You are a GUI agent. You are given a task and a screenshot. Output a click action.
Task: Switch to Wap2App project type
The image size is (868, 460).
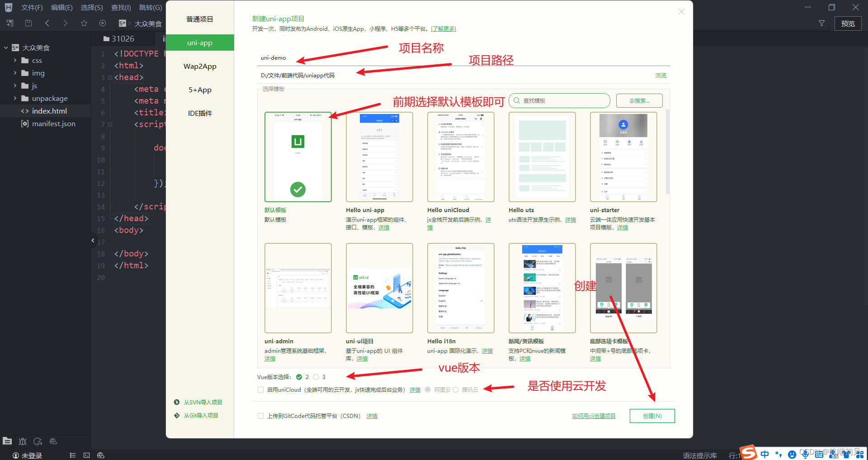200,66
